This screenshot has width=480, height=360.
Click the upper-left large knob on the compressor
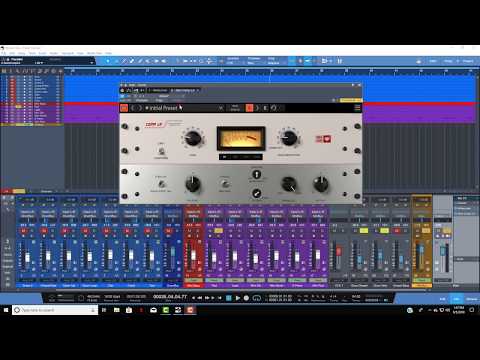[x=193, y=138]
